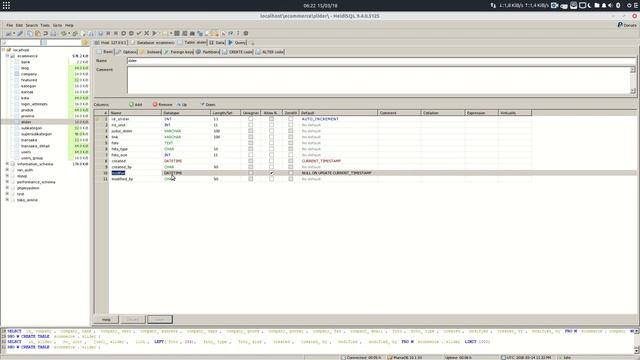Toggle Zerofill checkbox for modified row
Screen dimensions: 640x360
291,173
